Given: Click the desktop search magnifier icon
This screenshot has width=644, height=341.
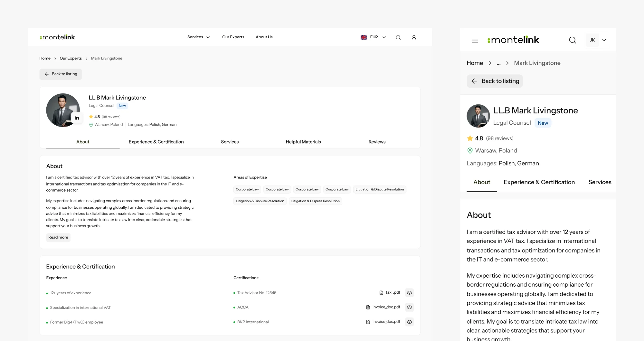Looking at the screenshot, I should point(398,37).
